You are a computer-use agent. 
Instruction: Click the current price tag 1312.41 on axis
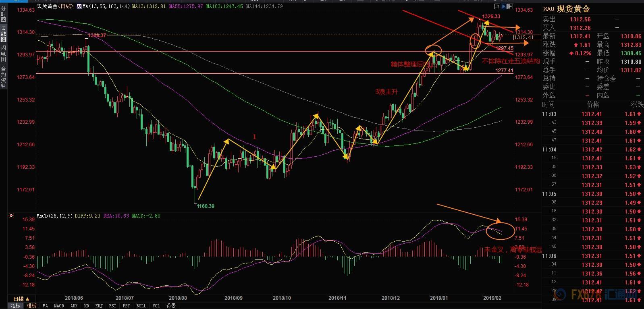[527, 37]
